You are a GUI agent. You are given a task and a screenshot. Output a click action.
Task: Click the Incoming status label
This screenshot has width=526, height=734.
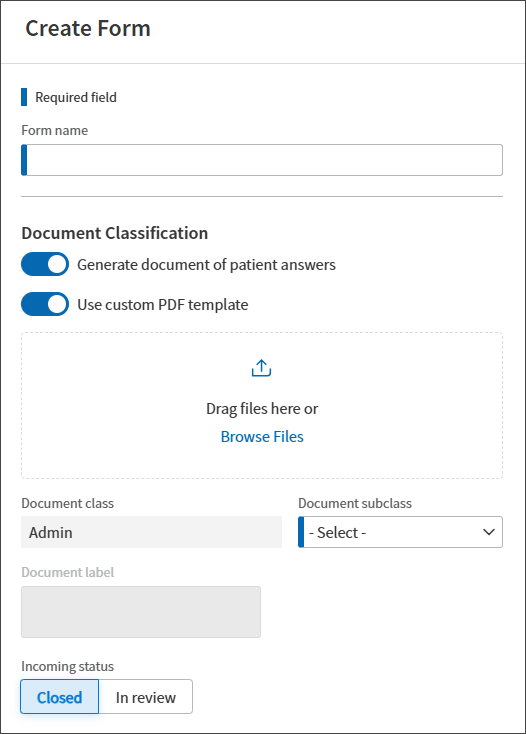click(x=67, y=666)
